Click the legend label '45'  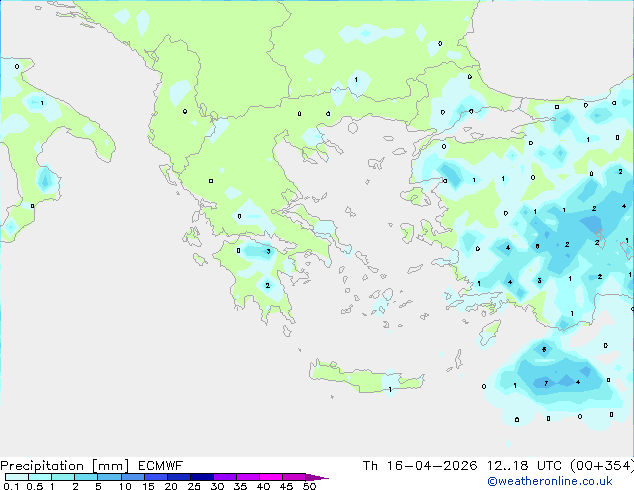pyautogui.click(x=286, y=486)
